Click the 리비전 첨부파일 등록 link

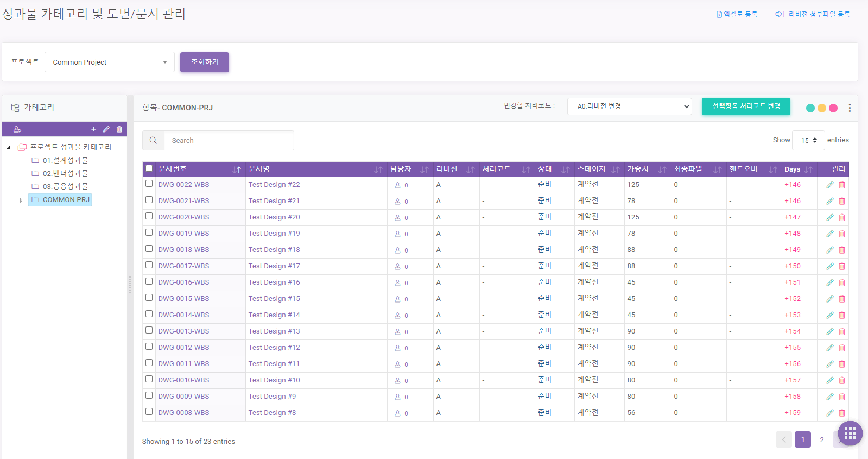pyautogui.click(x=813, y=14)
